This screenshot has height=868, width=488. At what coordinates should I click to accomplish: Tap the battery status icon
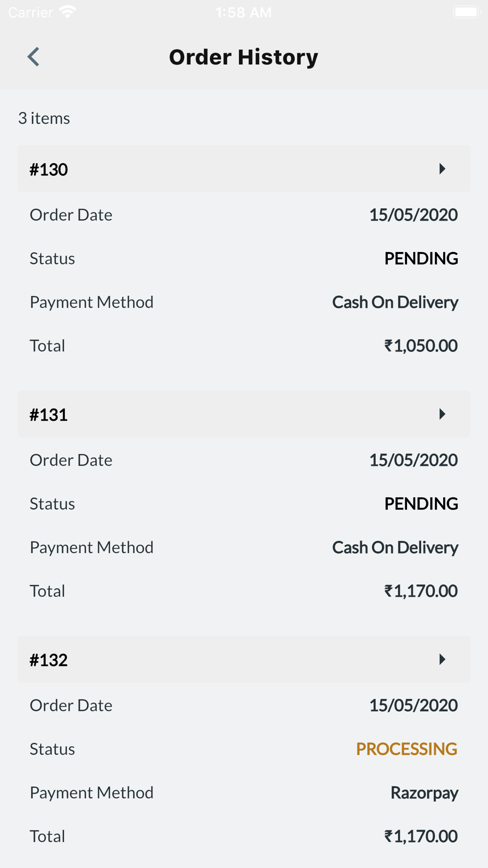point(467,12)
